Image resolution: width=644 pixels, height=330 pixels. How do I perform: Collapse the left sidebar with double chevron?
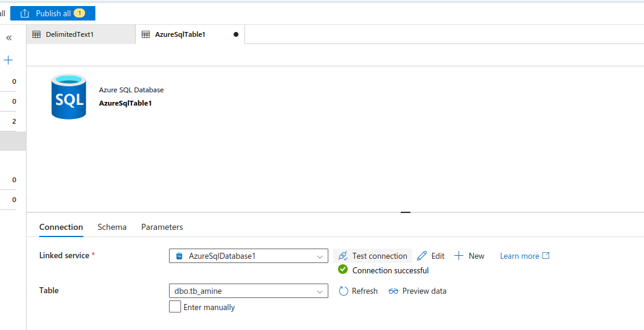pos(8,38)
